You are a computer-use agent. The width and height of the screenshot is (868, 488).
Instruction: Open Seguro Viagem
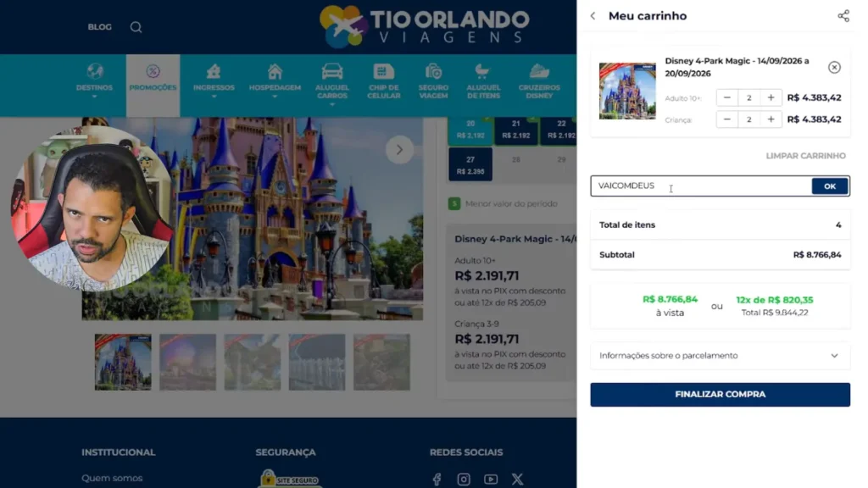coord(433,81)
